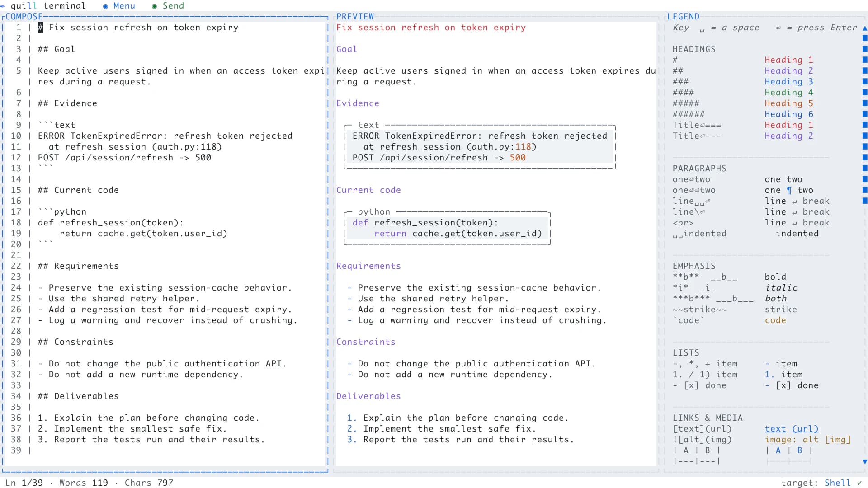Image resolution: width=868 pixels, height=488 pixels.
Task: Click the PARAGRAPHS section label in legend
Action: click(699, 168)
